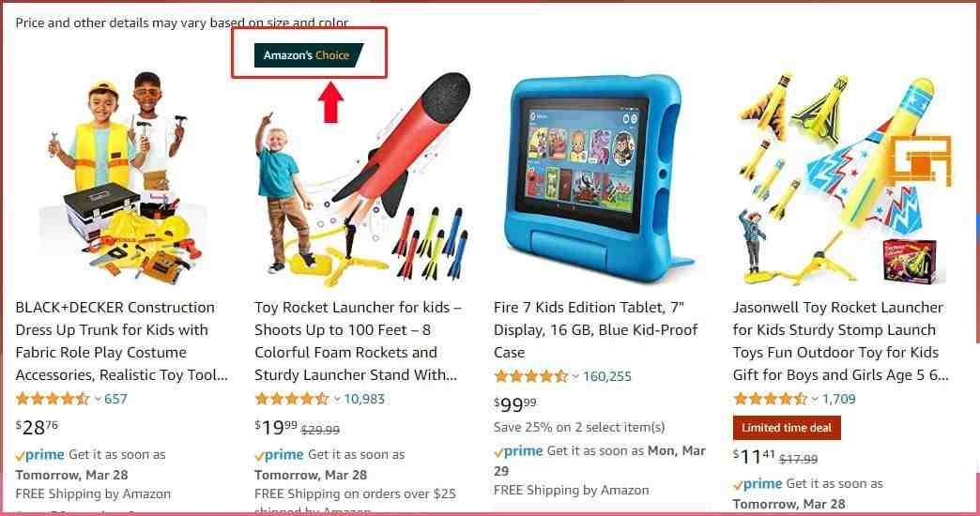Screen dimensions: 980x516
Task: Click the prime logo under Fire 7 tablet
Action: click(x=518, y=451)
